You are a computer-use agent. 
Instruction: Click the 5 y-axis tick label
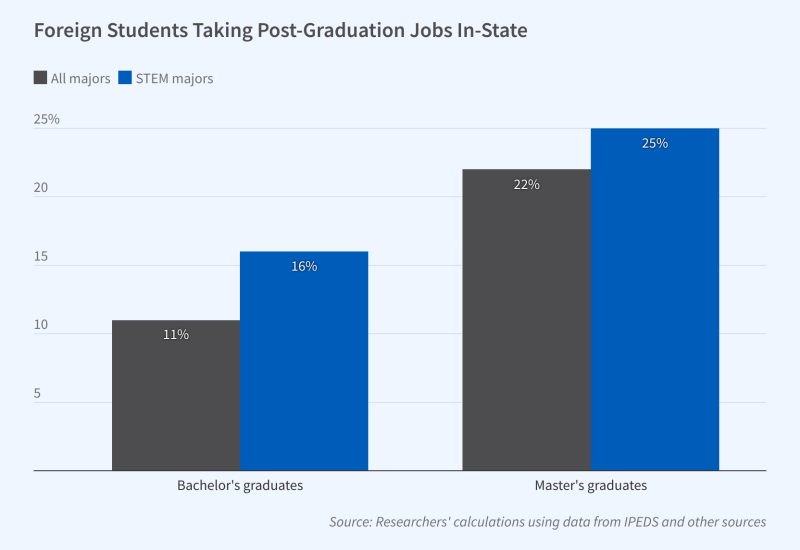click(39, 394)
